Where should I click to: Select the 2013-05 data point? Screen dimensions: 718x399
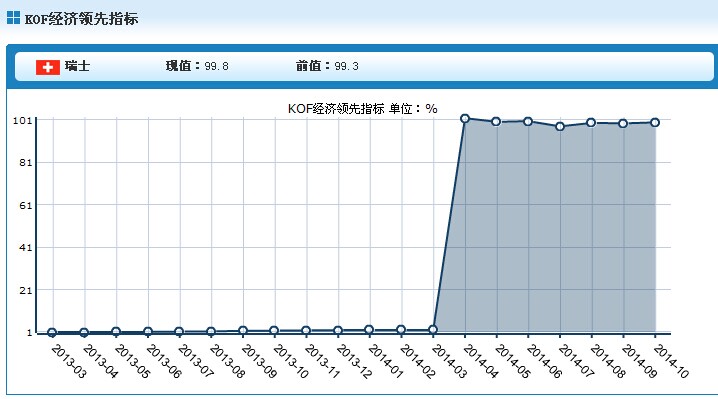(116, 332)
